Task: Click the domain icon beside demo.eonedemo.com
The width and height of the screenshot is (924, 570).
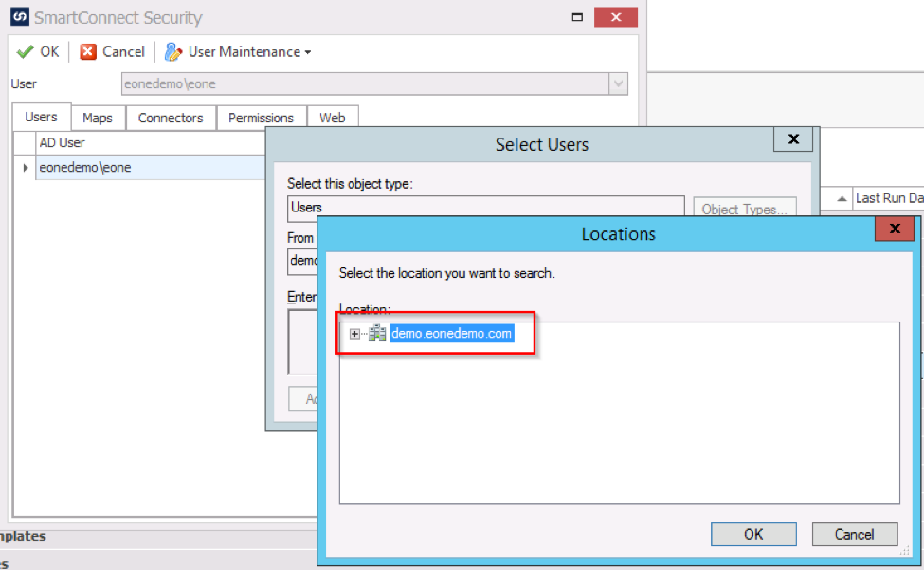Action: (376, 334)
